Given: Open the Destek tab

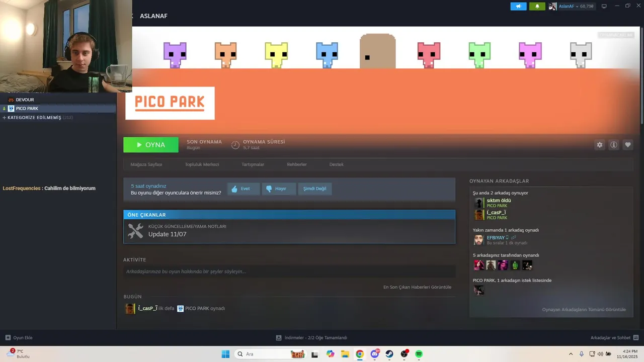Looking at the screenshot, I should click(337, 164).
